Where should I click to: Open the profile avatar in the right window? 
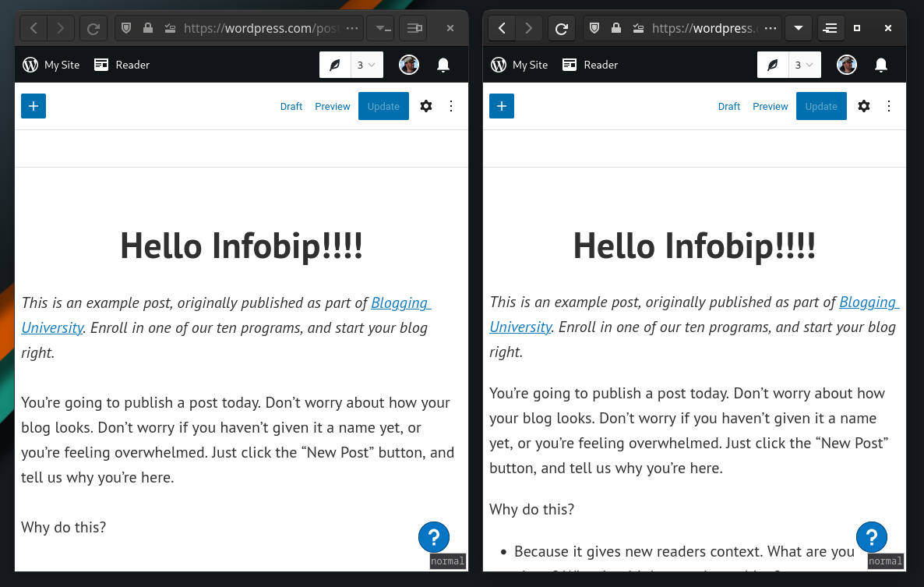(x=847, y=65)
